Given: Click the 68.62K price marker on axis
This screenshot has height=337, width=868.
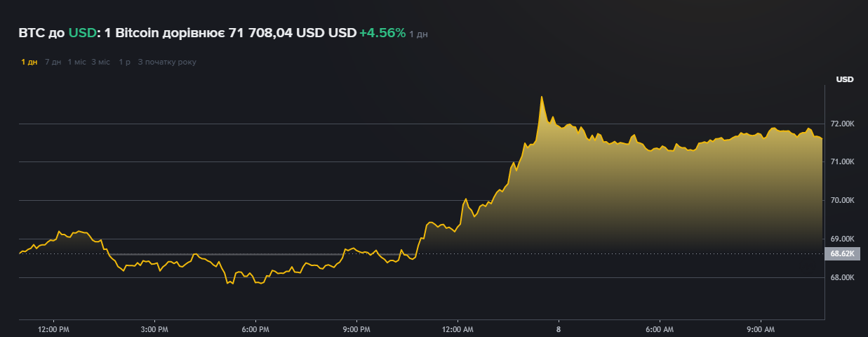Looking at the screenshot, I should point(841,253).
